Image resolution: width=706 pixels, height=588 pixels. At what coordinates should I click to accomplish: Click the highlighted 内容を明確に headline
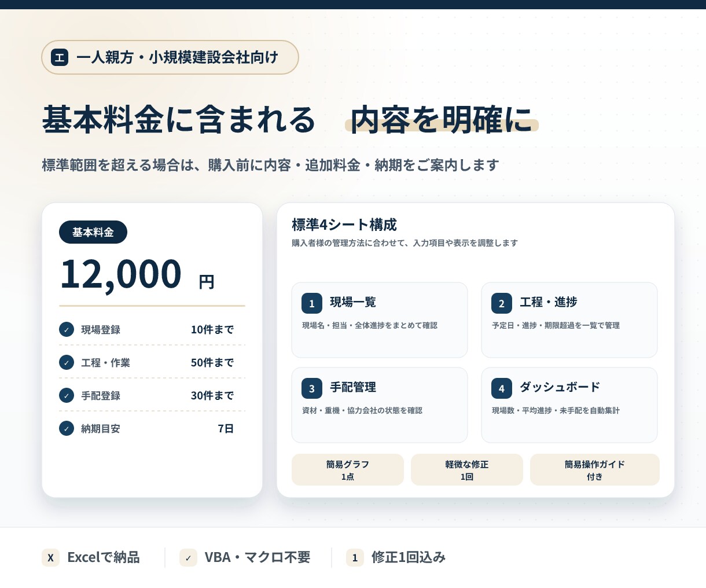point(442,120)
